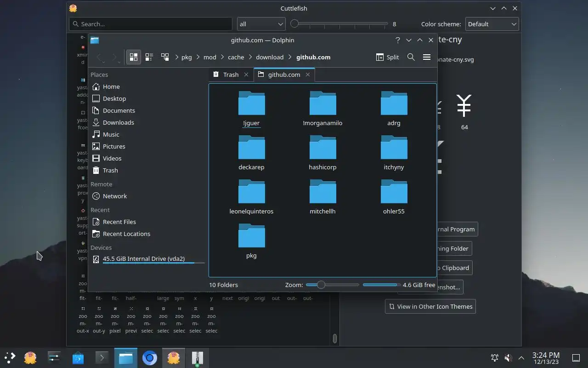Switch Dolphin to Compact view mode
This screenshot has width=588, height=368.
click(149, 57)
